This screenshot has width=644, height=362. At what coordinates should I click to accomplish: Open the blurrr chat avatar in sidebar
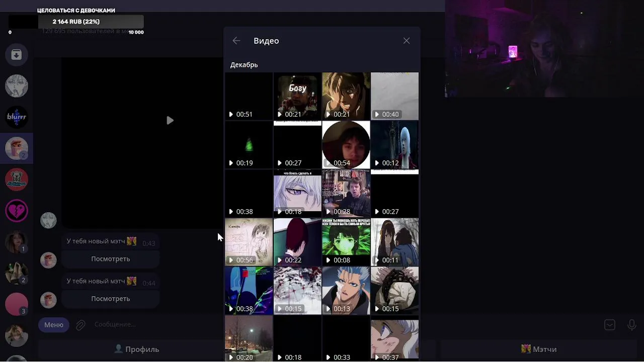(x=17, y=117)
